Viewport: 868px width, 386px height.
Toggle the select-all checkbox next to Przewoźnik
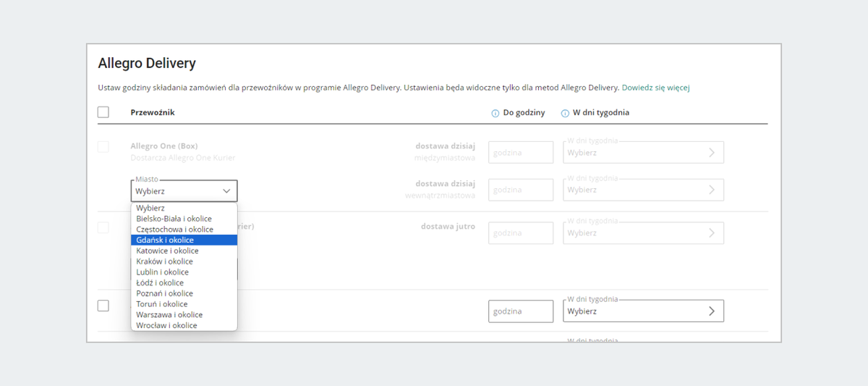(x=103, y=112)
